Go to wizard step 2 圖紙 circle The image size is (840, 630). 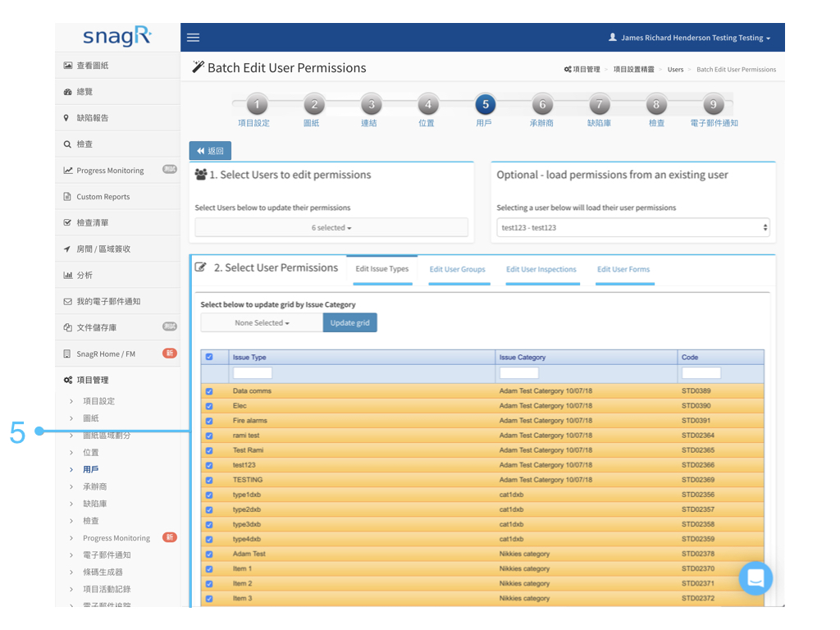click(x=314, y=104)
